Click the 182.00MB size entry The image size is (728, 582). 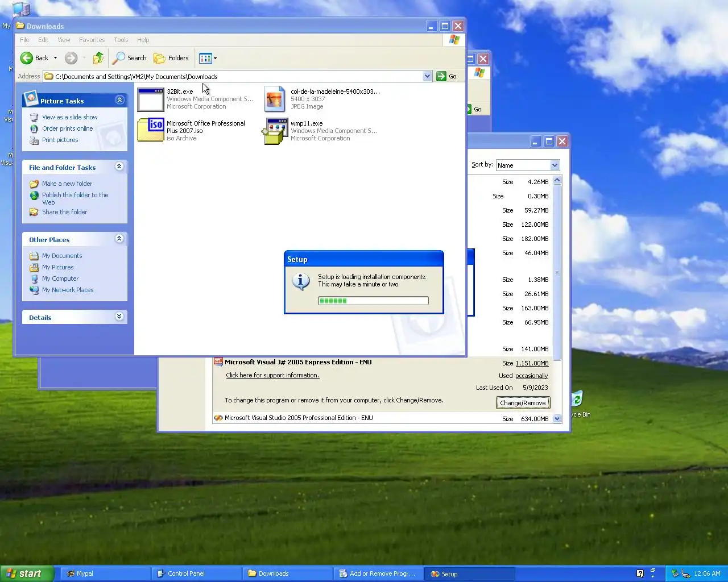coord(535,239)
